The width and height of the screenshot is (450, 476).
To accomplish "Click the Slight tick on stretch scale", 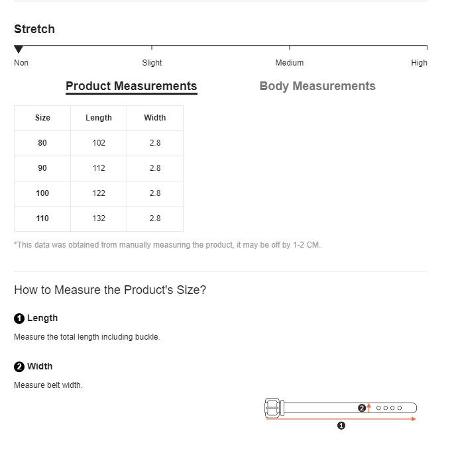I will (x=152, y=48).
